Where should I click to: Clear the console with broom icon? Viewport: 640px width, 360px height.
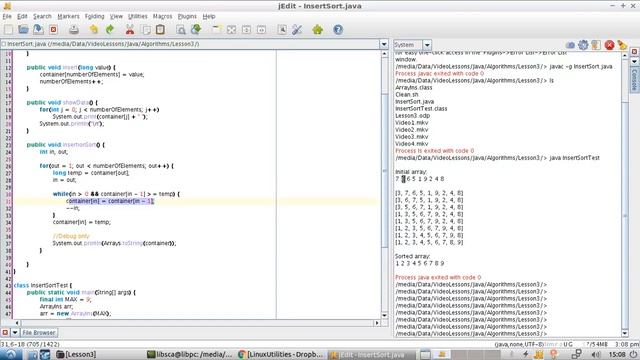(x=622, y=45)
